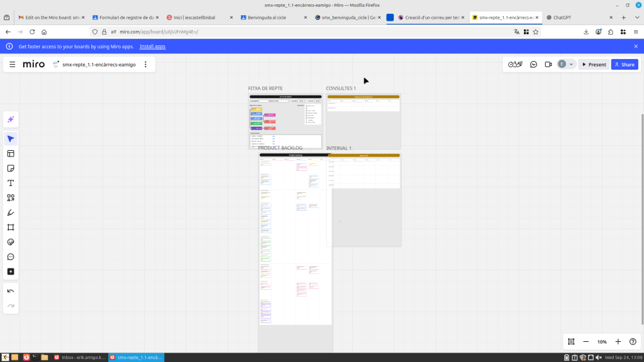Open the board options three-dot menu
The width and height of the screenshot is (644, 362).
click(146, 64)
